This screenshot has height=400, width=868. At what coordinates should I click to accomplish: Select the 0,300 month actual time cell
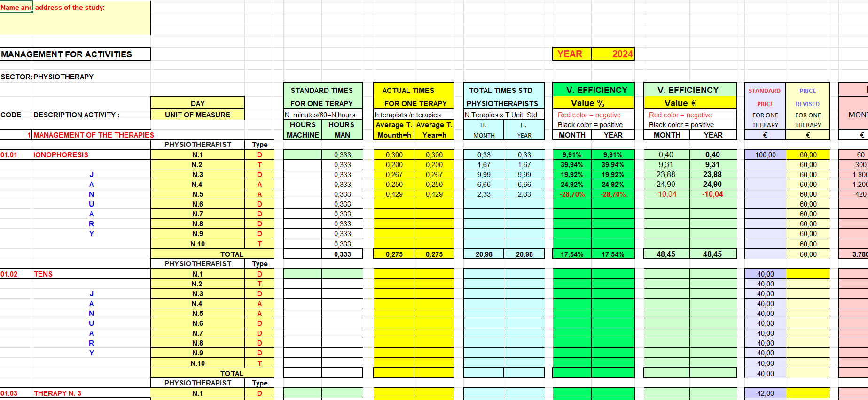pyautogui.click(x=394, y=154)
